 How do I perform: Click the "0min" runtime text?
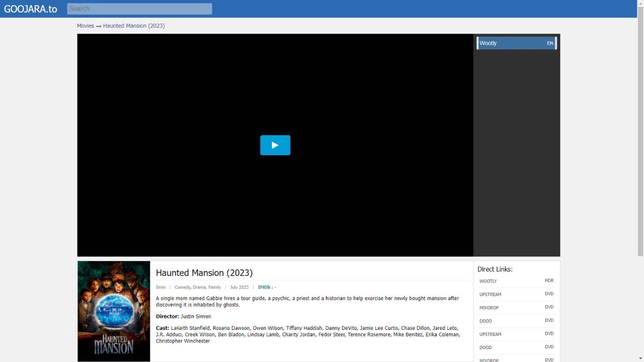point(161,287)
